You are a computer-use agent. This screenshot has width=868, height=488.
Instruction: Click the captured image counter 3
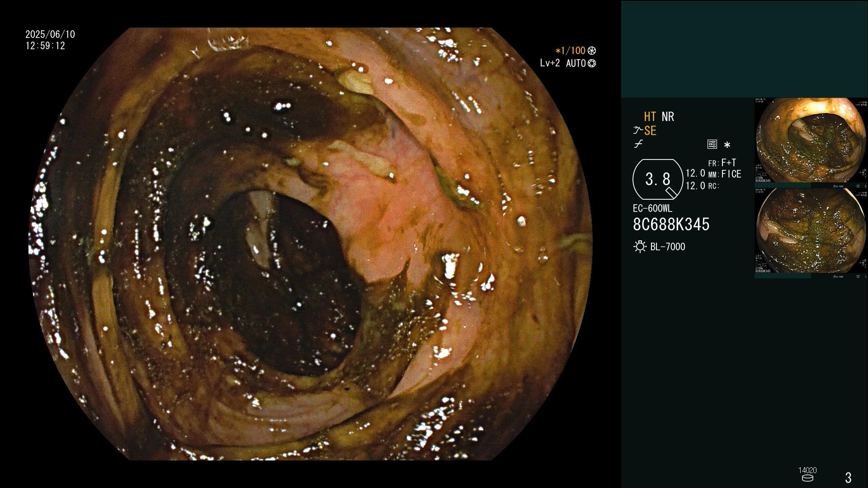848,478
